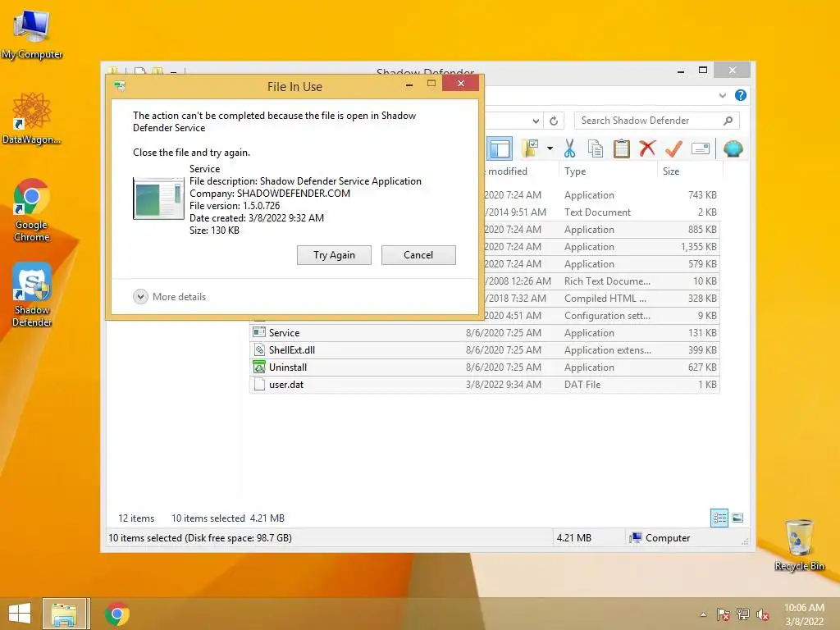
Task: Maximize the Shadow Defender Explorer window
Action: click(703, 71)
